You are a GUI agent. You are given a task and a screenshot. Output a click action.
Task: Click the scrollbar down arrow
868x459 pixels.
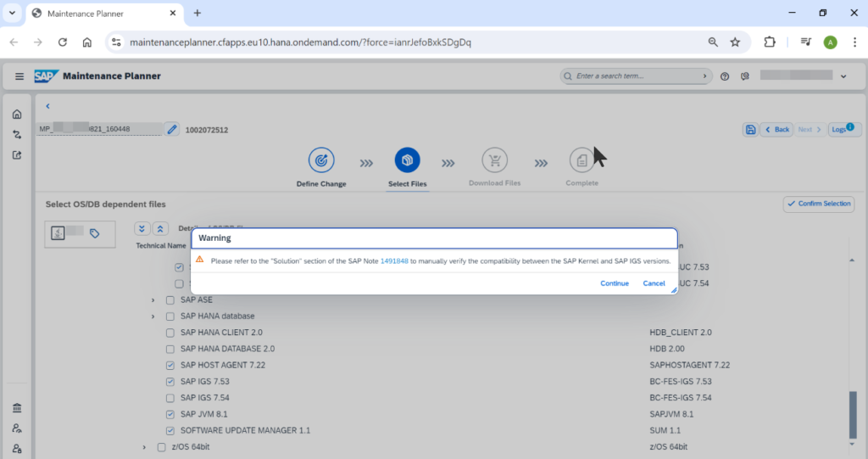(853, 444)
